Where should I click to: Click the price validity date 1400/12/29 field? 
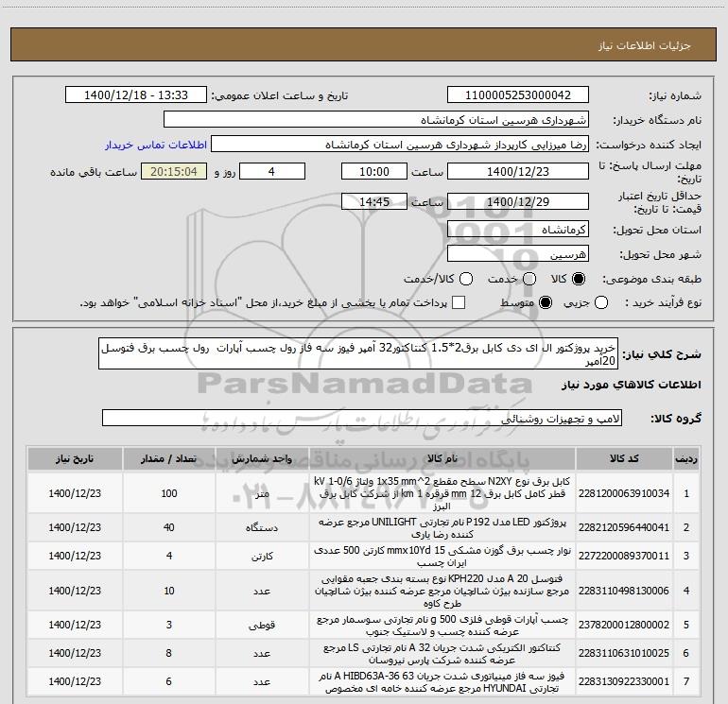tap(518, 201)
